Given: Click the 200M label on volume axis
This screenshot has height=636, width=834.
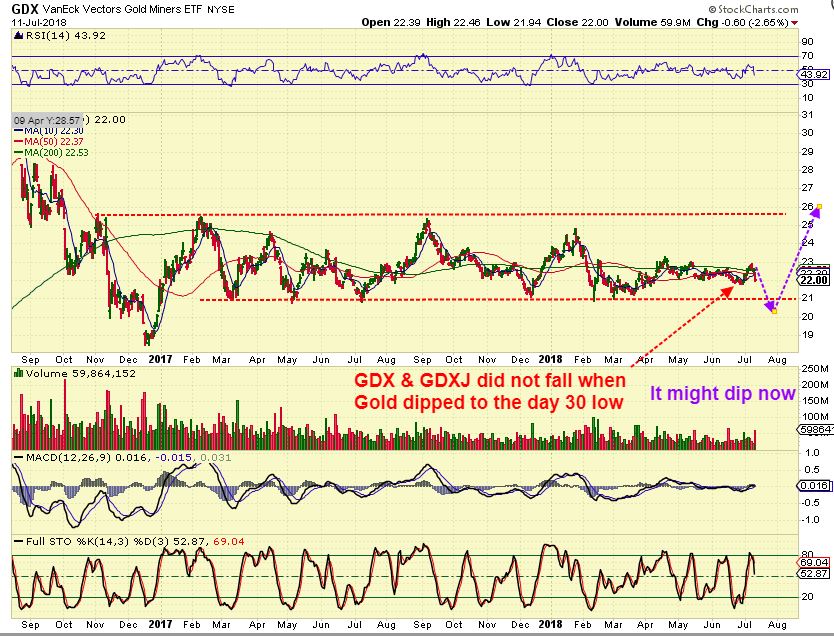Looking at the screenshot, I should tap(815, 384).
